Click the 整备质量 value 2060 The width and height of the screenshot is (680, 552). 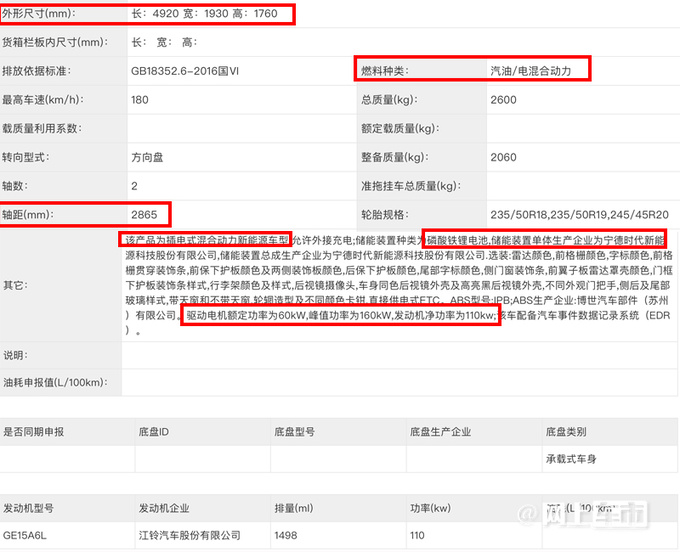pyautogui.click(x=504, y=157)
